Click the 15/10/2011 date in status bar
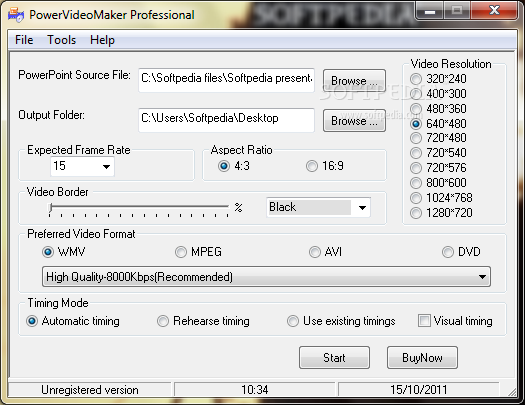 click(x=418, y=390)
